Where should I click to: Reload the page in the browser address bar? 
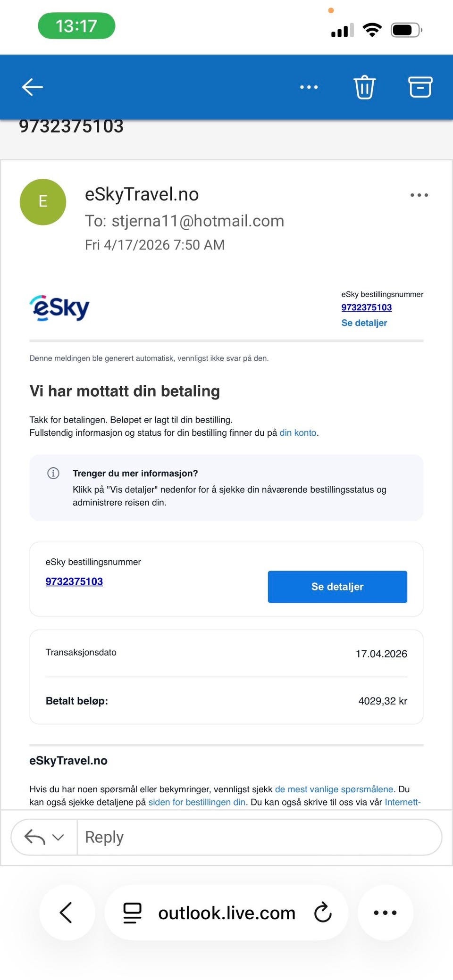[x=323, y=913]
